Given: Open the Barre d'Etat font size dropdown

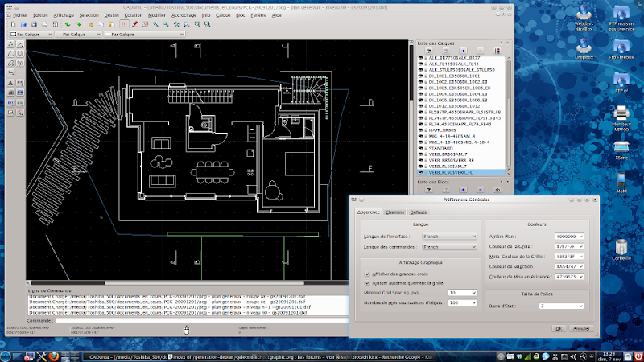Looking at the screenshot, I should pyautogui.click(x=561, y=306).
